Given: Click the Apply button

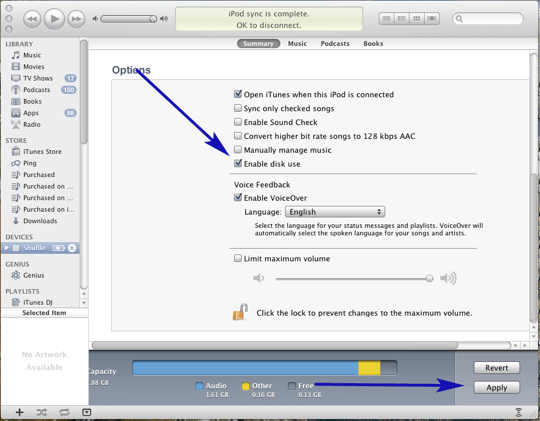Looking at the screenshot, I should [x=496, y=388].
